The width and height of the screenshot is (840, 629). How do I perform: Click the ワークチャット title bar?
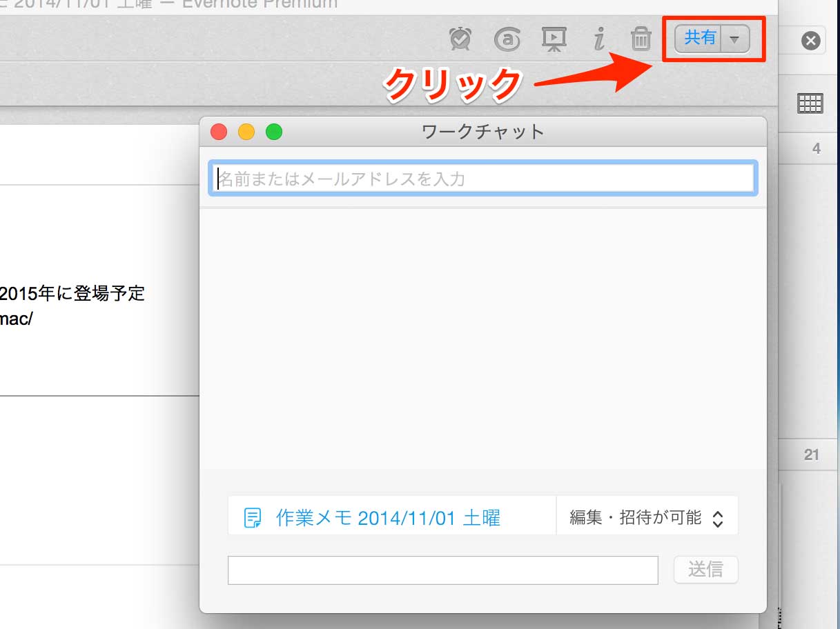click(x=482, y=131)
